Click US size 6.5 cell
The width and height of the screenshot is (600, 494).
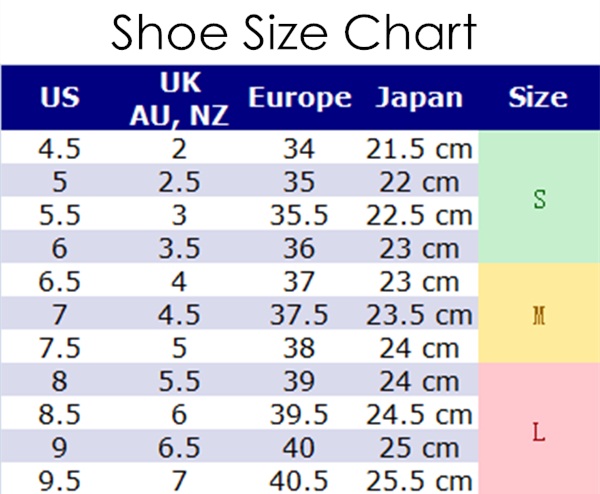[x=59, y=282]
